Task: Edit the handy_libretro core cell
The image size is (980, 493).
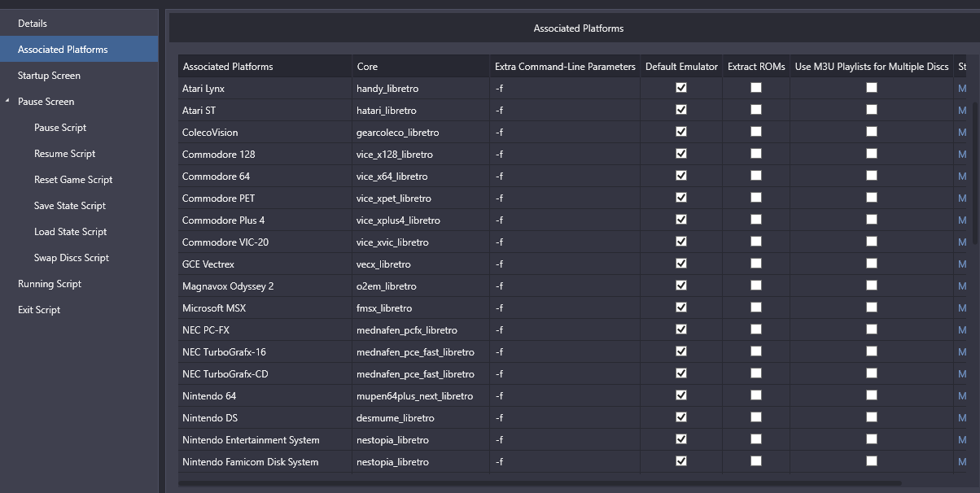Action: 421,88
